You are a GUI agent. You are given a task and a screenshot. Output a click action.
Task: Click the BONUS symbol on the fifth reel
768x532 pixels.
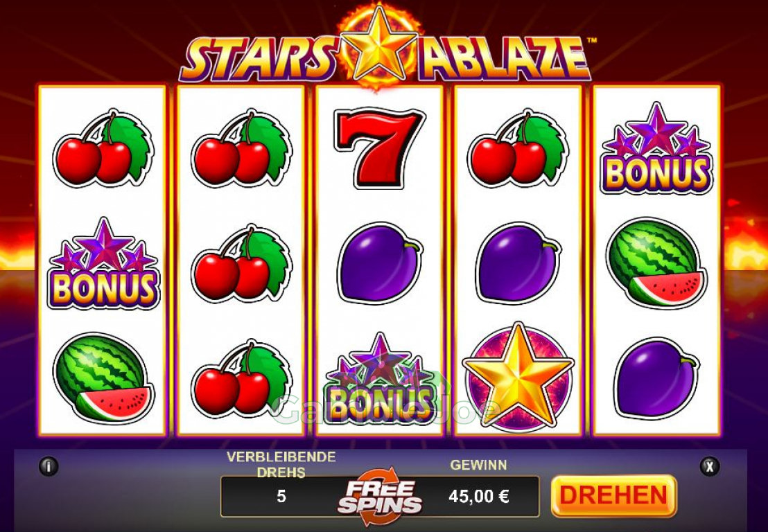click(x=656, y=148)
